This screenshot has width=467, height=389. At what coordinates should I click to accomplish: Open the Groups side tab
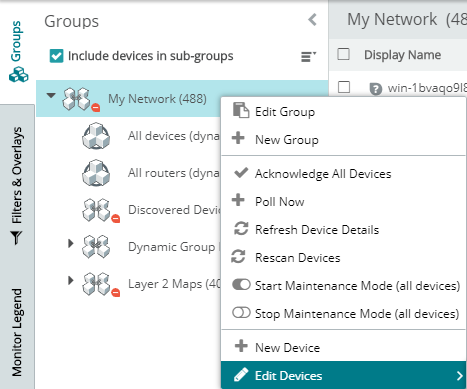pos(17,52)
